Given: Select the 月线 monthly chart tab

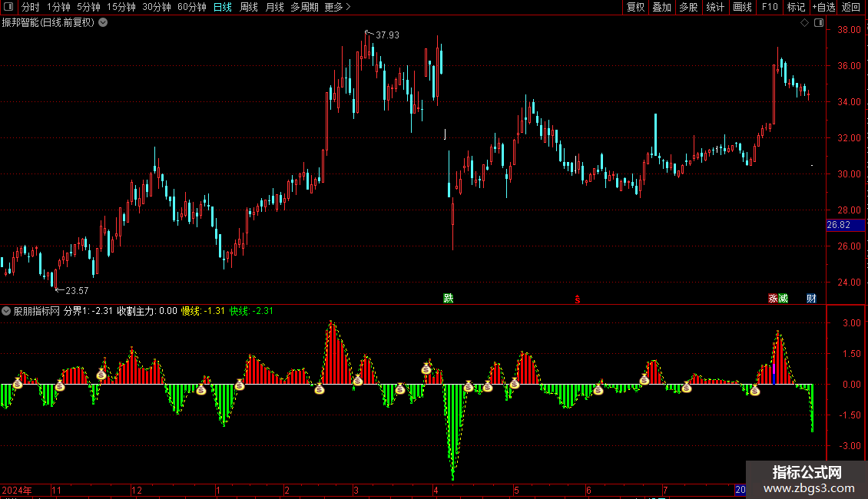Looking at the screenshot, I should [x=274, y=7].
